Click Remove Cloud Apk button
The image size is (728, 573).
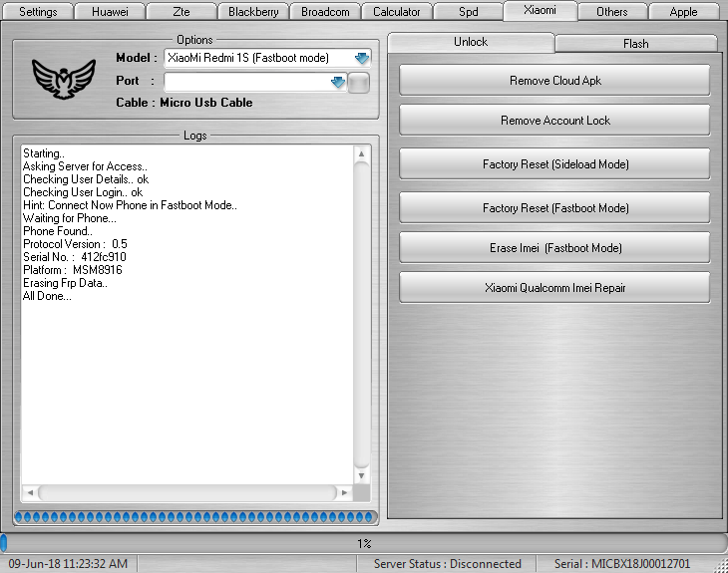tap(554, 81)
